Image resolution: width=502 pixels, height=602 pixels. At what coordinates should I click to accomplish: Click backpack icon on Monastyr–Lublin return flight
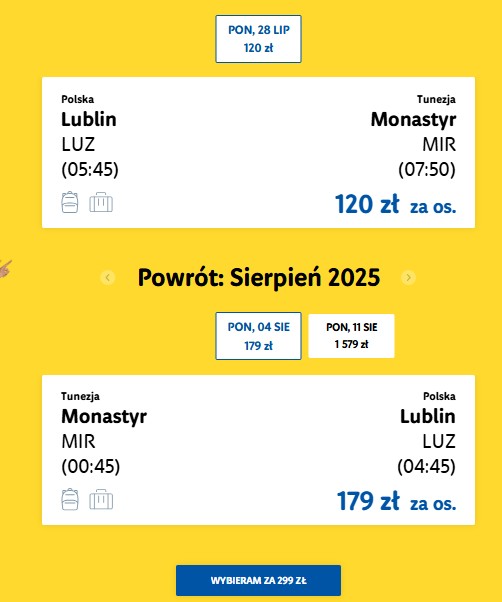(70, 499)
